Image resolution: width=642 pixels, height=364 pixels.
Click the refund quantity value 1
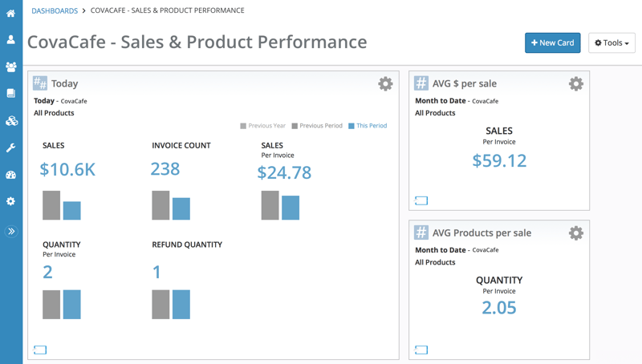click(156, 272)
